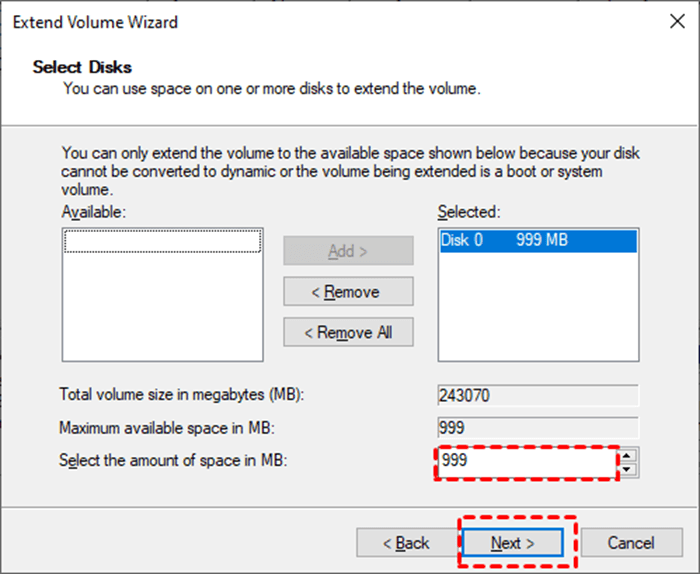Click the Add > button
Screen dimensions: 700x574
click(x=348, y=251)
